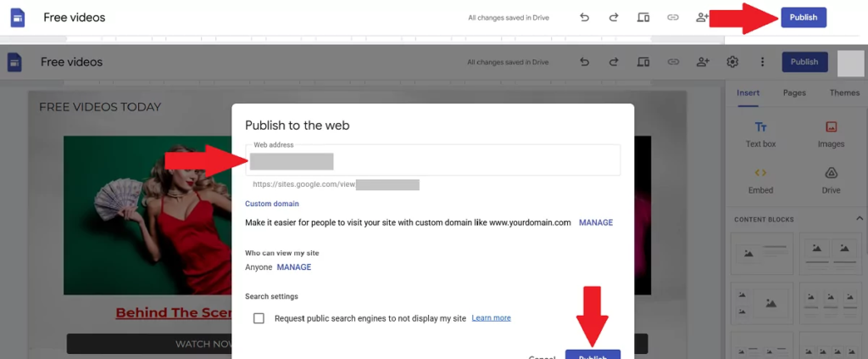Open the three-dot more options menu
Viewport: 868px width, 359px height.
tap(763, 62)
